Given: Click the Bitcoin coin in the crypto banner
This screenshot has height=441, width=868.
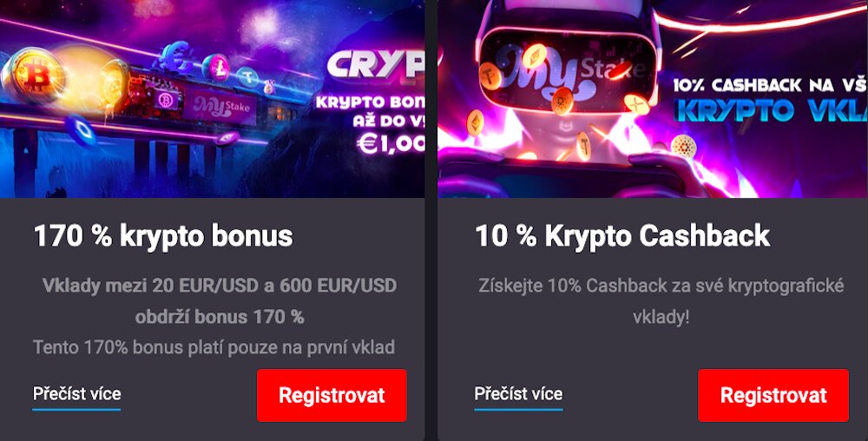Looking at the screenshot, I should pos(37,76).
